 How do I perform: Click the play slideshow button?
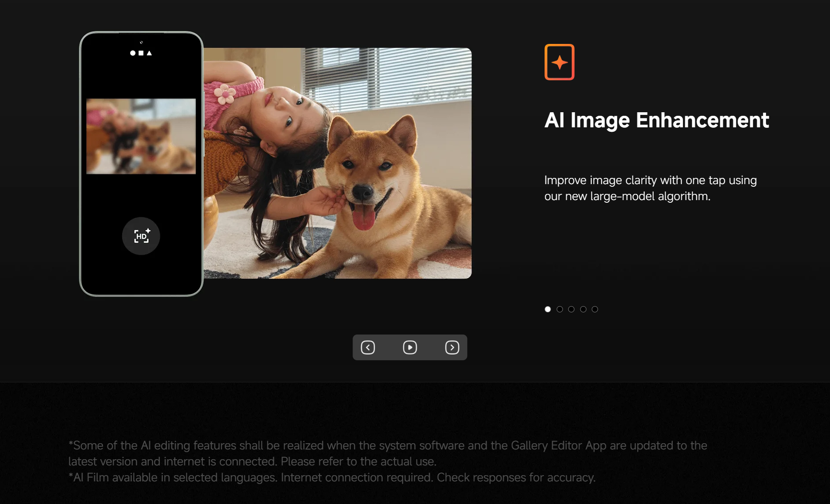410,347
